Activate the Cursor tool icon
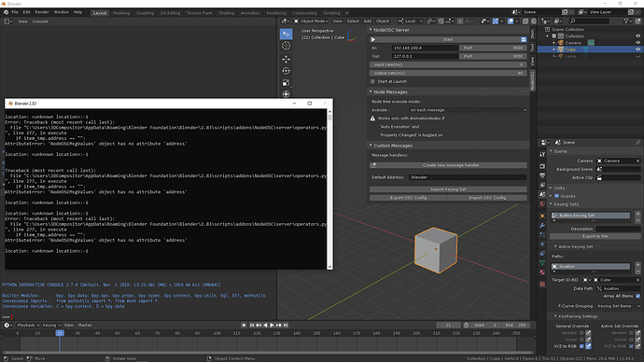Image resolution: width=644 pixels, height=362 pixels. [287, 46]
